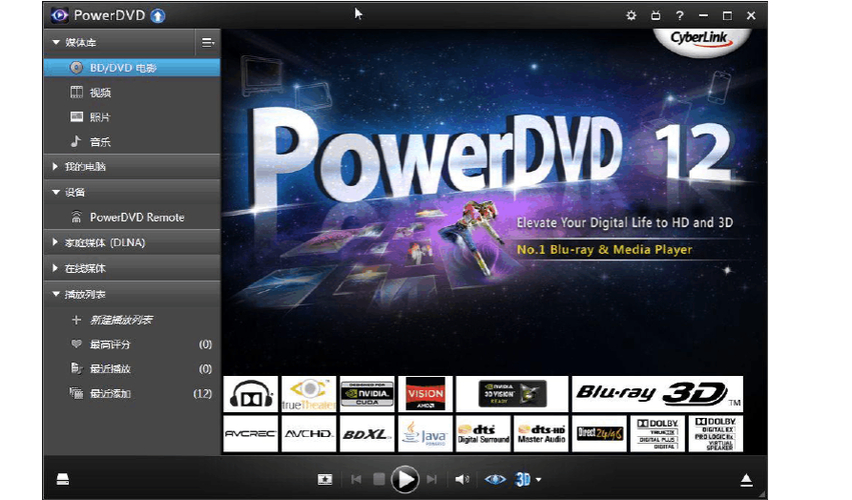Click the PowerDVD upgrade arrow icon
The width and height of the screenshot is (852, 500).
point(158,16)
